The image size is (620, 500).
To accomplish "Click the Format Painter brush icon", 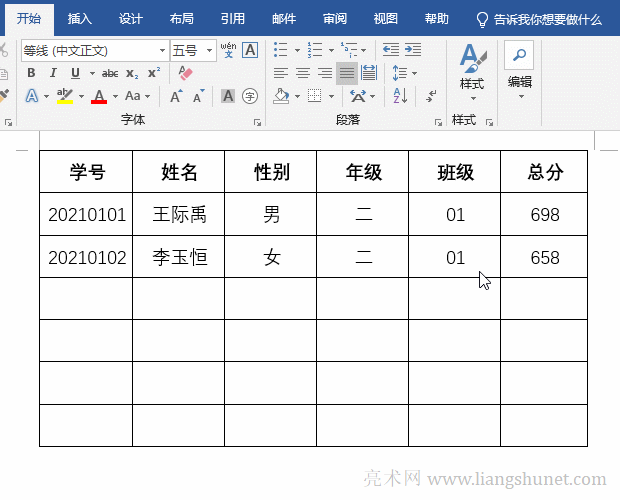I will click(4, 96).
